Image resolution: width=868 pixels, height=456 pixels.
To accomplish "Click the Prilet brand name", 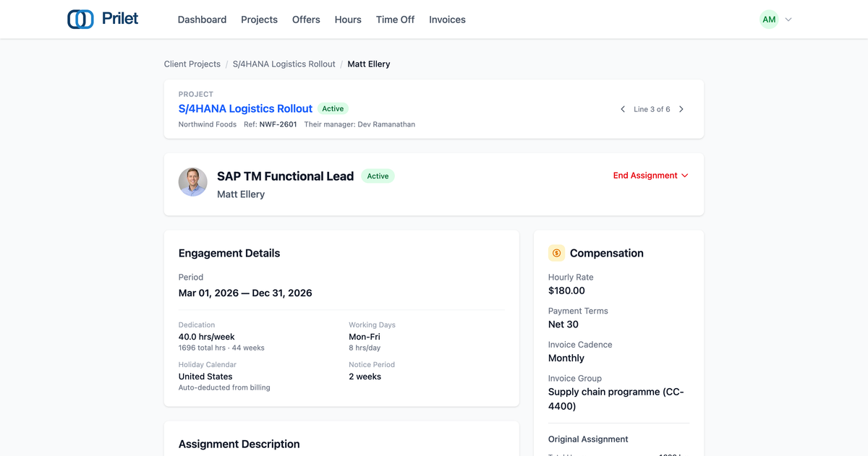I will pyautogui.click(x=120, y=19).
